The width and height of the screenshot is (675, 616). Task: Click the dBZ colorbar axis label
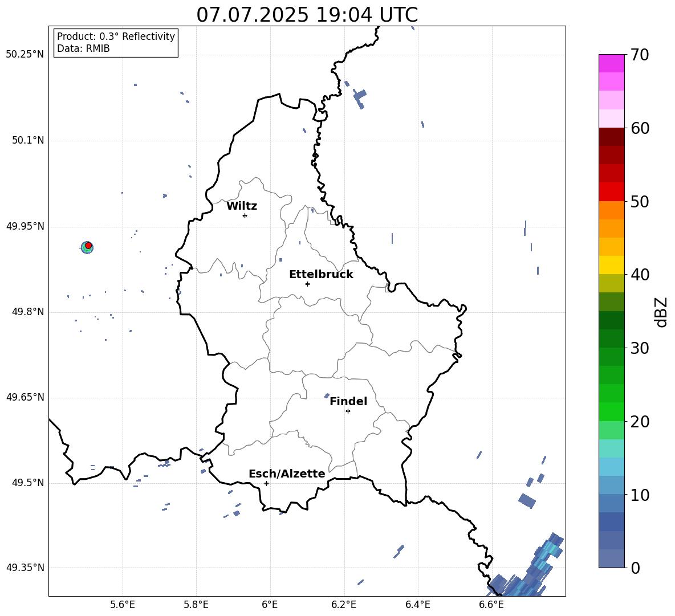point(662,312)
